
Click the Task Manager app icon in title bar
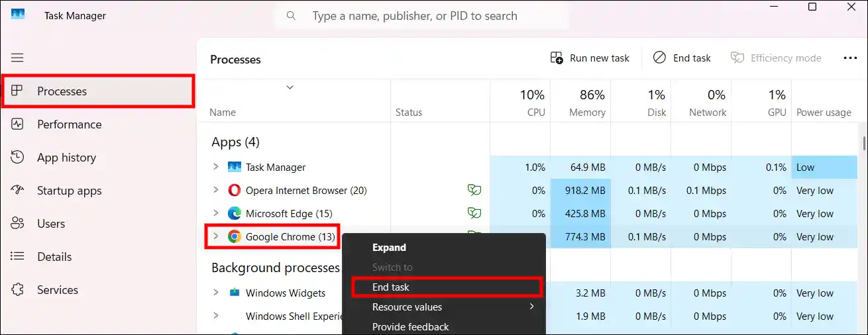tap(18, 15)
